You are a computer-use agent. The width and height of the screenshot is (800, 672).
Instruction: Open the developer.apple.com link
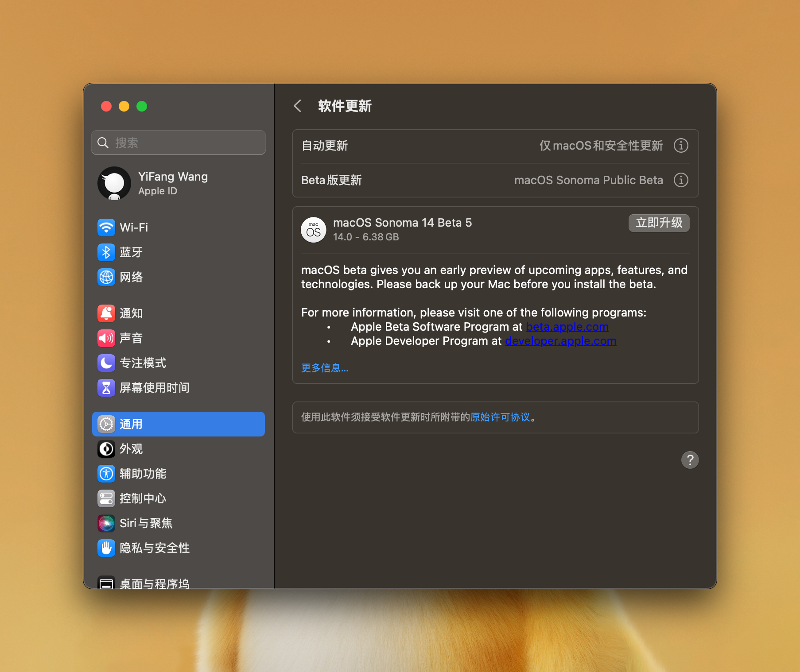tap(561, 341)
